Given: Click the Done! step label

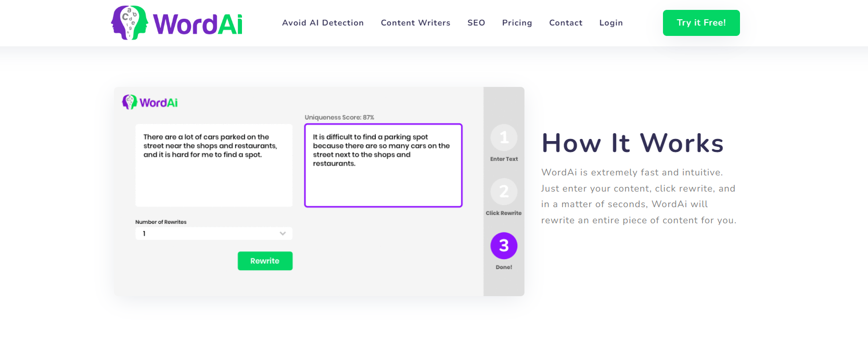Looking at the screenshot, I should pyautogui.click(x=504, y=267).
